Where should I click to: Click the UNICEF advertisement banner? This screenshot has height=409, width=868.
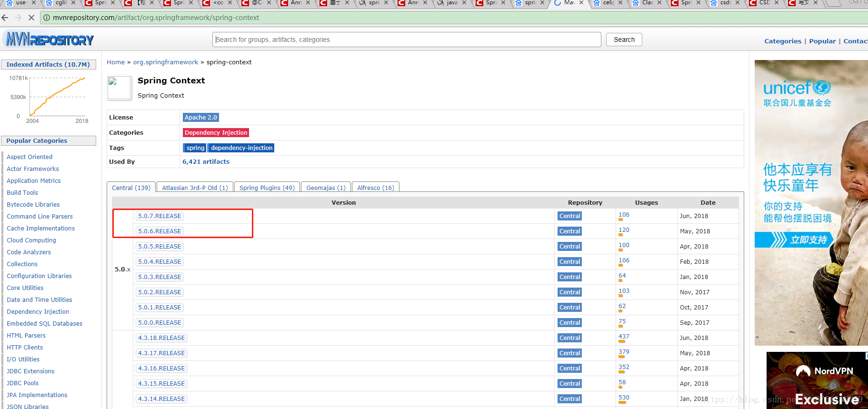pyautogui.click(x=811, y=202)
